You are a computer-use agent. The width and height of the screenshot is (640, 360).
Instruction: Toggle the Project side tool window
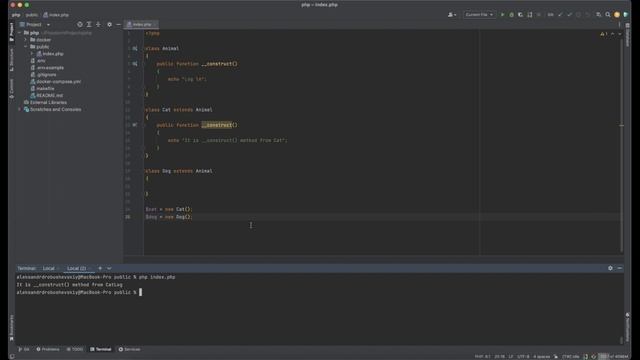coord(11,32)
